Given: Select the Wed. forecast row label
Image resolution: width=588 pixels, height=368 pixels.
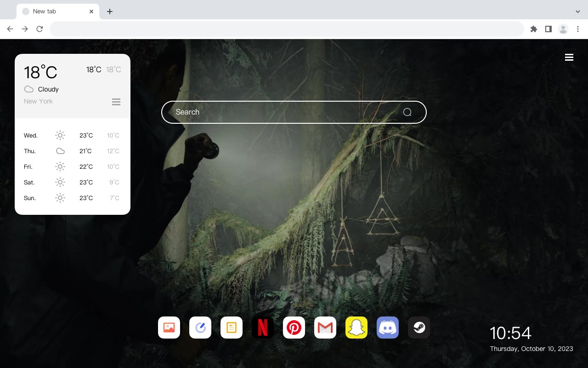Looking at the screenshot, I should tap(31, 135).
